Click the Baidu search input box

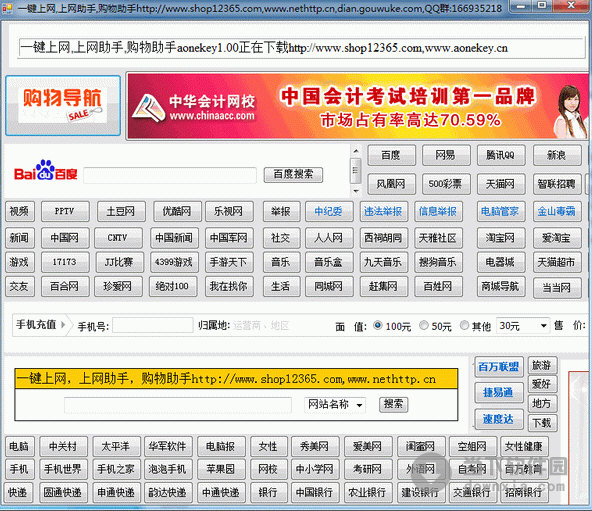pos(170,175)
